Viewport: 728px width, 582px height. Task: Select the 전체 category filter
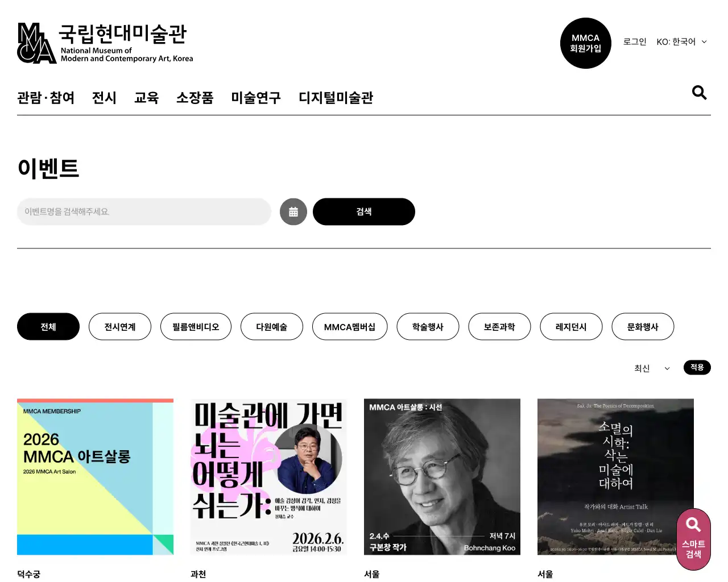48,327
